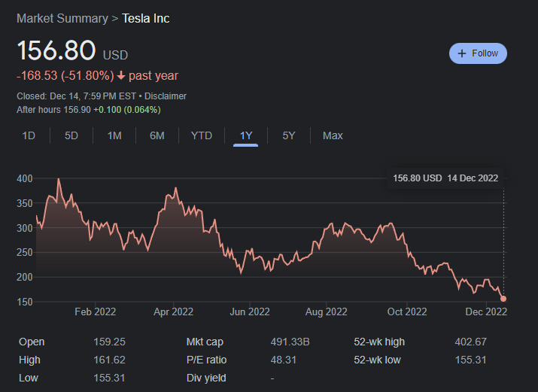This screenshot has height=392, width=538.
Task: Switch to the 5D chart tab
Action: (x=71, y=136)
